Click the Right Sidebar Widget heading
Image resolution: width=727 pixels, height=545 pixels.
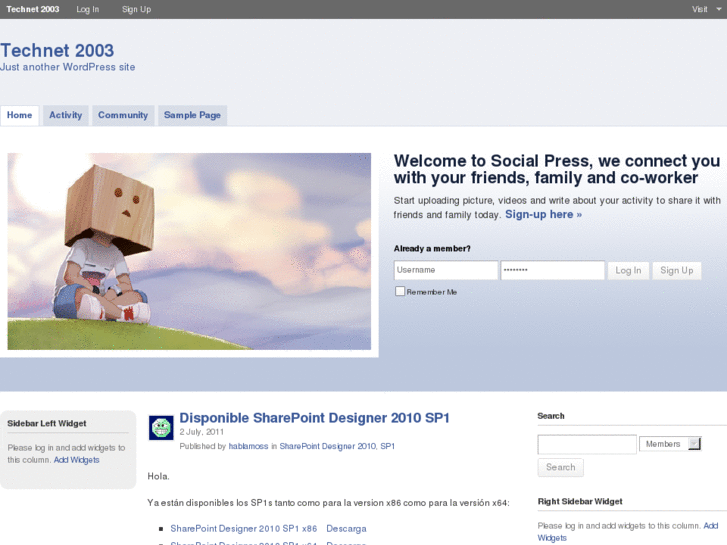580,501
